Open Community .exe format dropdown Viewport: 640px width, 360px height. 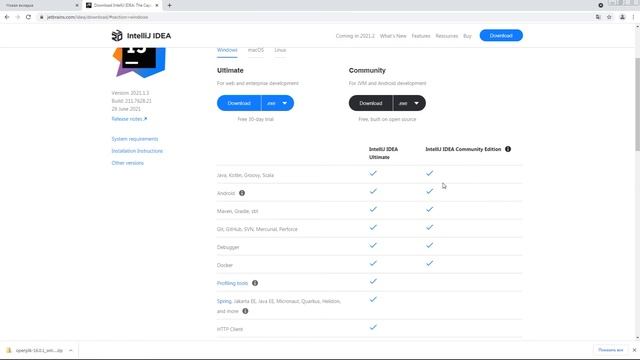tap(409, 103)
